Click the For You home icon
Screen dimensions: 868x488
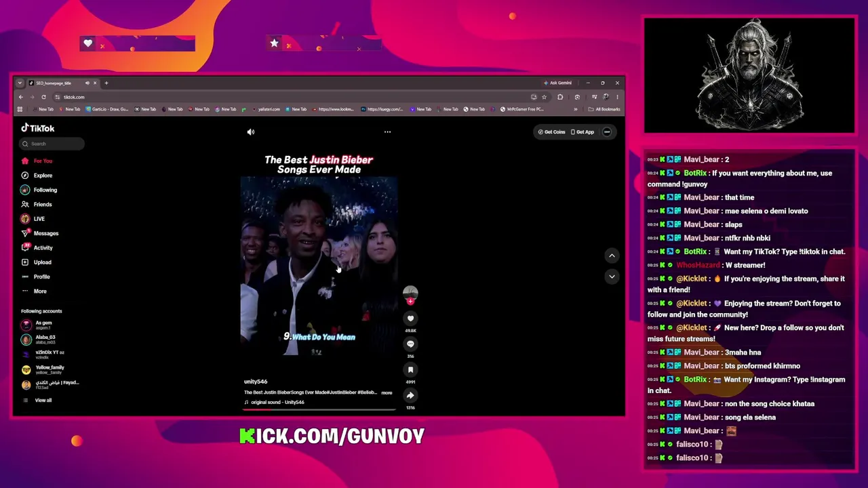pos(25,161)
